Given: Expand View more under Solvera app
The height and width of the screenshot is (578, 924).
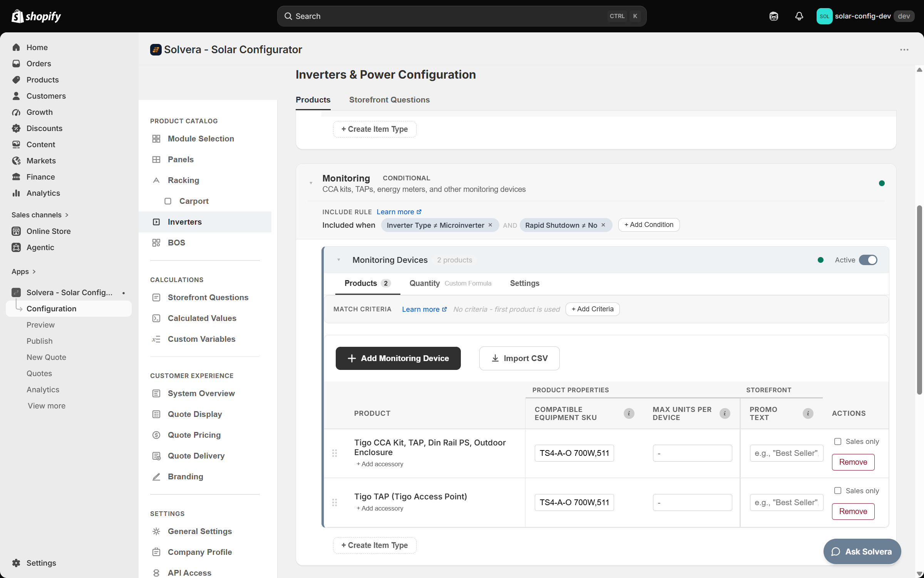Looking at the screenshot, I should pyautogui.click(x=47, y=406).
